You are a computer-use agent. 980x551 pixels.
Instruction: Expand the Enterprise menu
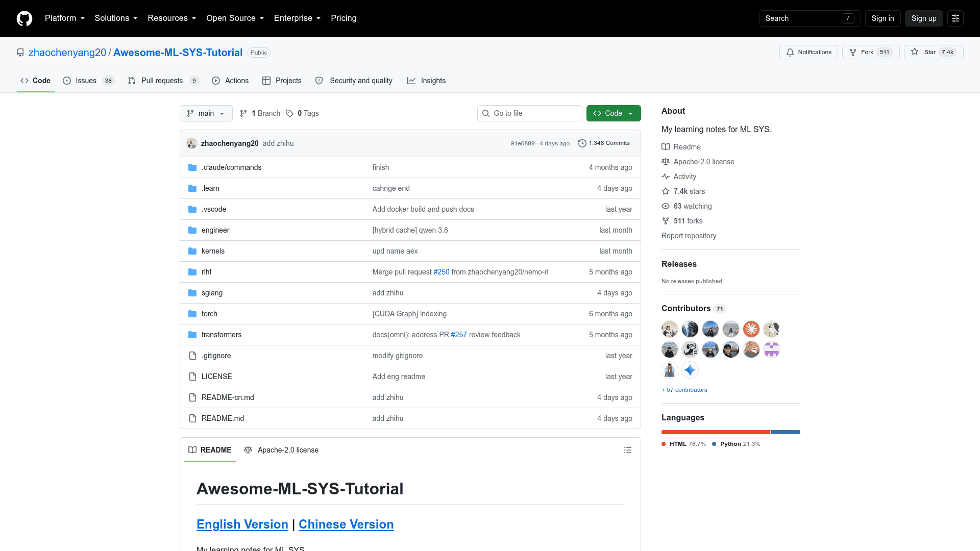coord(298,18)
